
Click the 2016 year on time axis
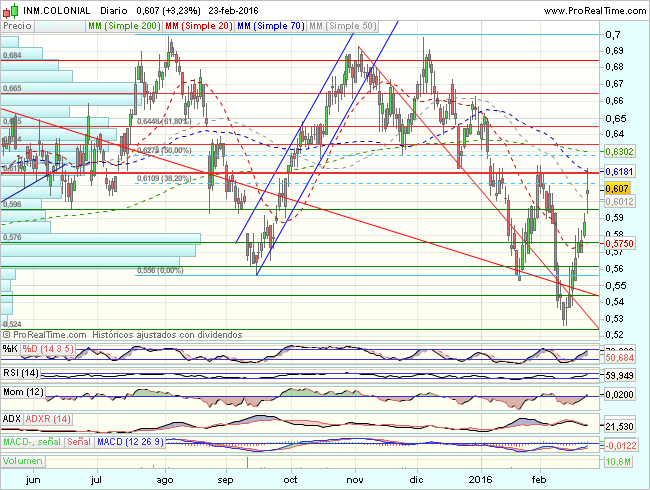coord(480,480)
